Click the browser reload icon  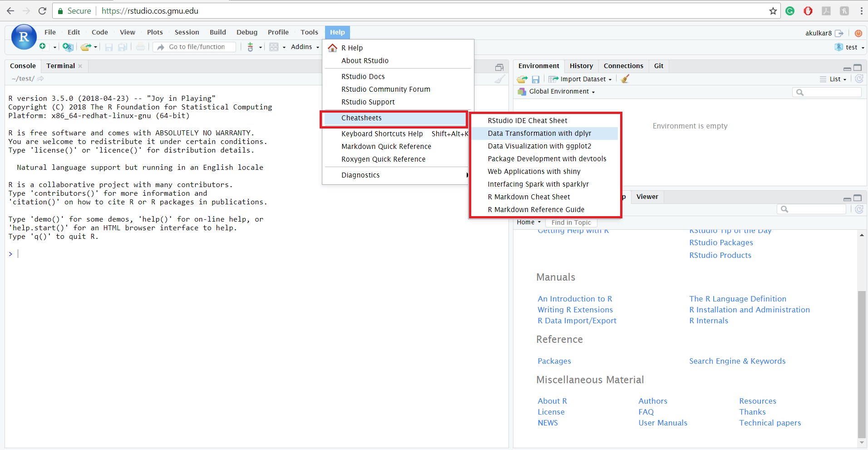click(42, 11)
